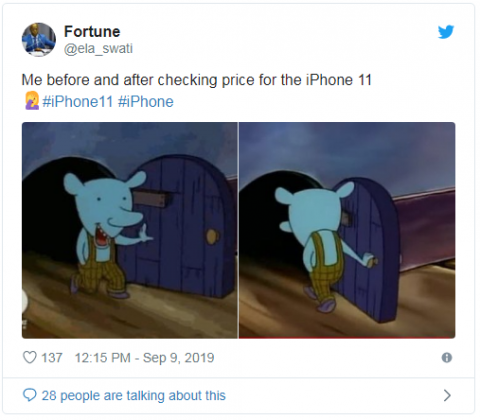Click the tweet text about iPhone 11 price
Viewport: 480px width, 420px height.
196,80
